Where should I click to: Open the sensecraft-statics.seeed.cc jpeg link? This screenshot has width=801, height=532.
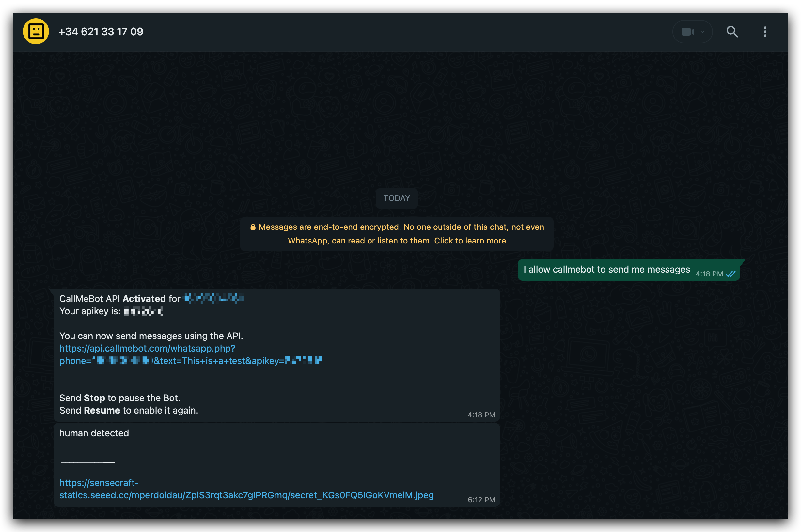(246, 489)
